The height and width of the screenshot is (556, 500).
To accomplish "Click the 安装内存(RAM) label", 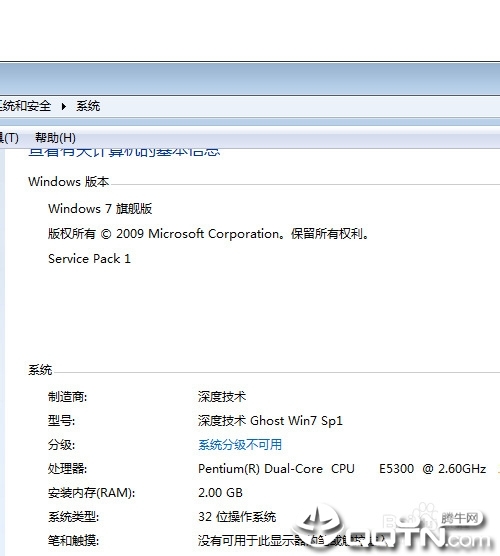I will coord(91,493).
